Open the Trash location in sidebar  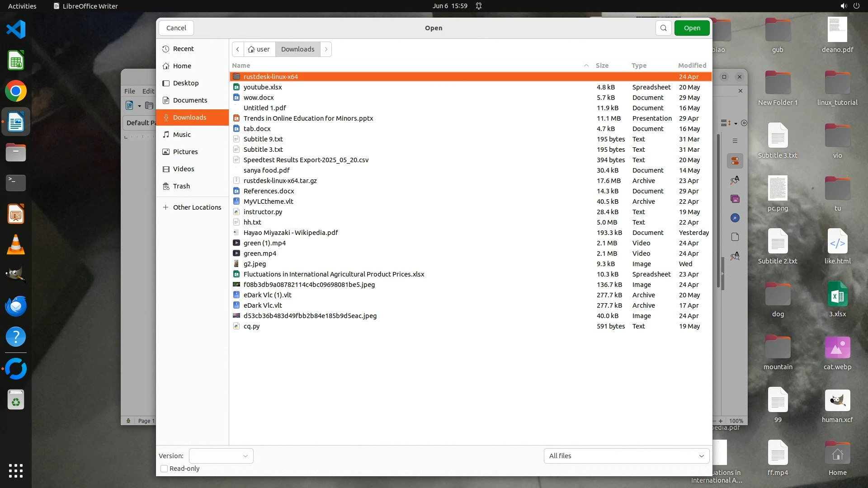[x=181, y=186]
